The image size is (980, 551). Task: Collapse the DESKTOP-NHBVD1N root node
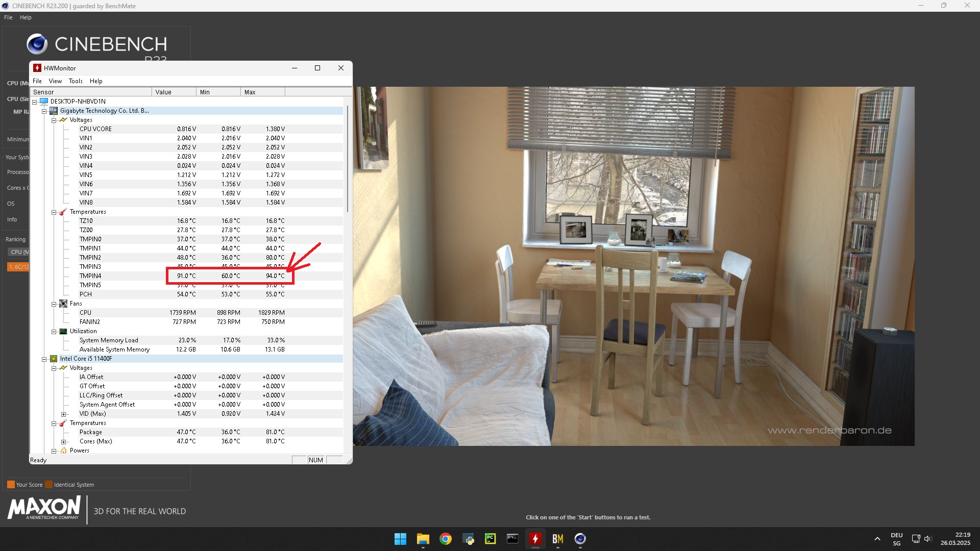pos(35,102)
